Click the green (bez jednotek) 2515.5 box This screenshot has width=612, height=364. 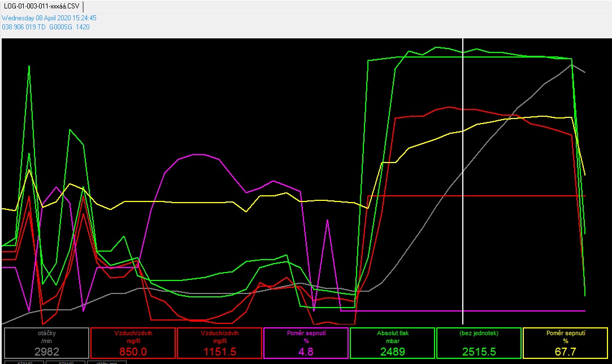479,343
